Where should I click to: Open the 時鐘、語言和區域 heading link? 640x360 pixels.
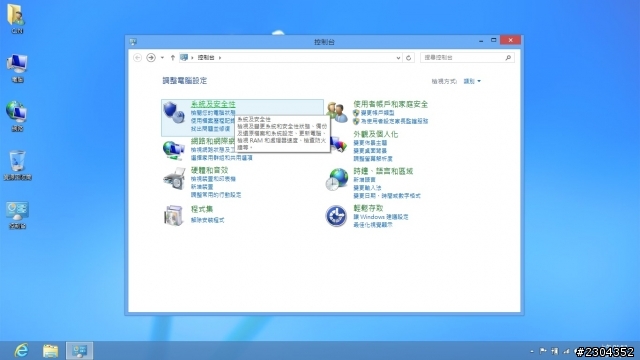point(383,171)
